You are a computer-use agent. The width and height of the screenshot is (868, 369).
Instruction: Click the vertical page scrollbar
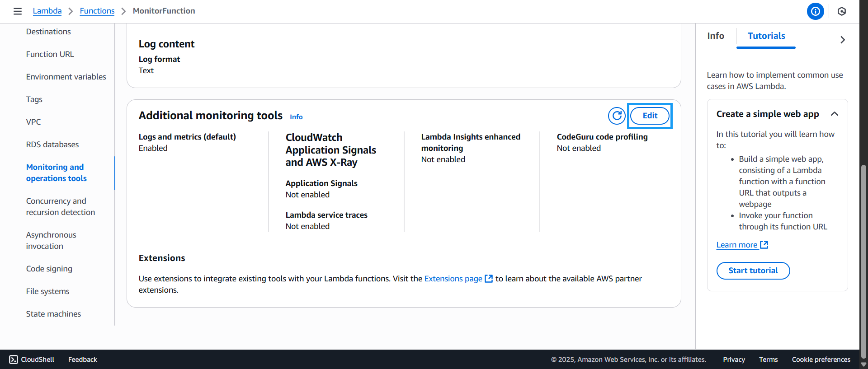(x=863, y=257)
